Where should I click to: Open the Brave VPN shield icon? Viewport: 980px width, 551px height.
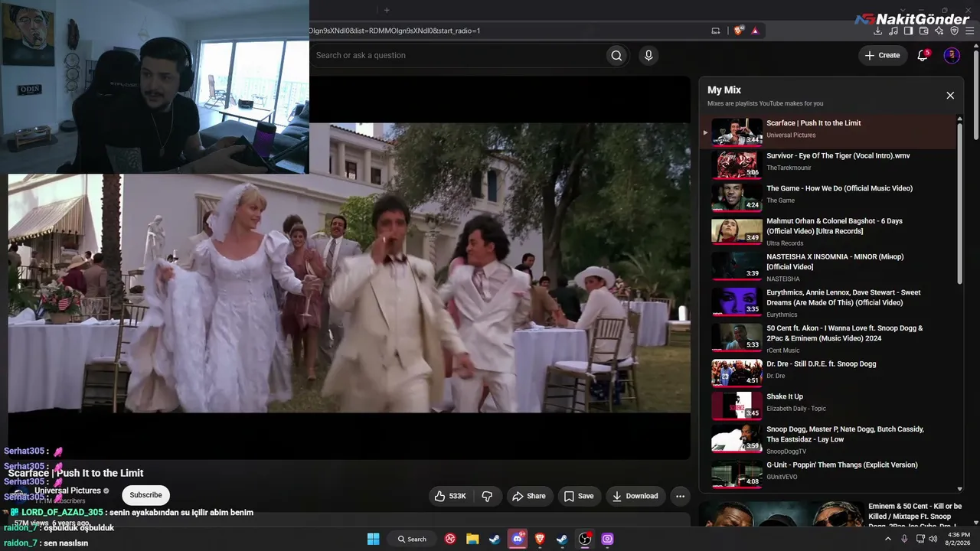point(954,31)
